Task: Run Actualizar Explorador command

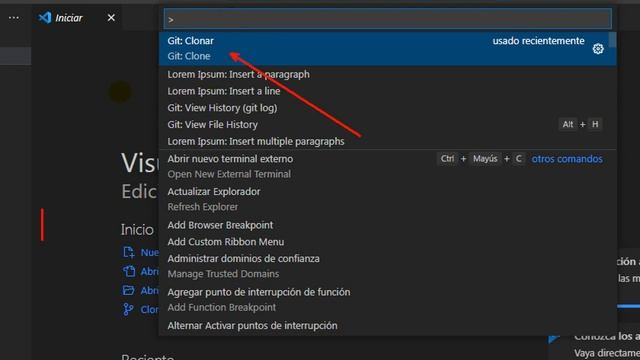Action: pyautogui.click(x=387, y=199)
